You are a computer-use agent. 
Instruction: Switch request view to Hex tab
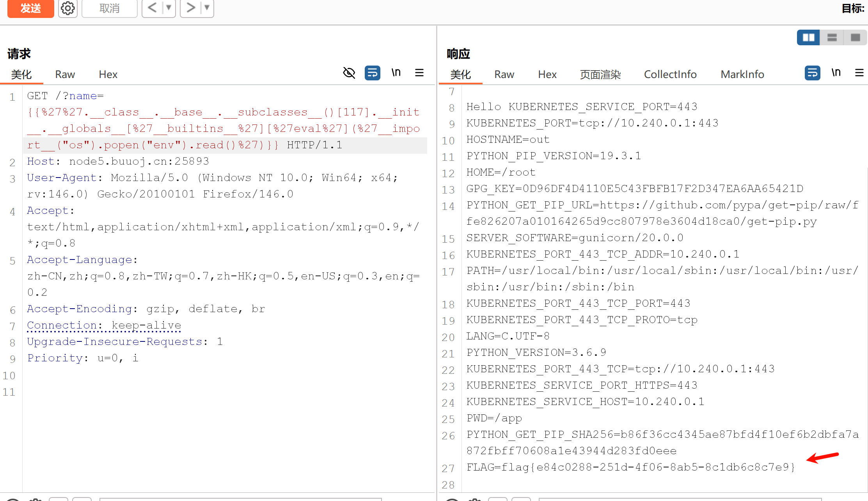tap(108, 75)
